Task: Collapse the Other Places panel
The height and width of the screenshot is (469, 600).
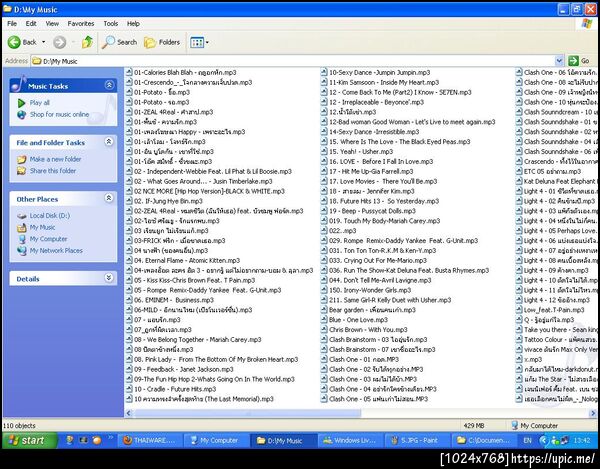Action: pos(109,198)
